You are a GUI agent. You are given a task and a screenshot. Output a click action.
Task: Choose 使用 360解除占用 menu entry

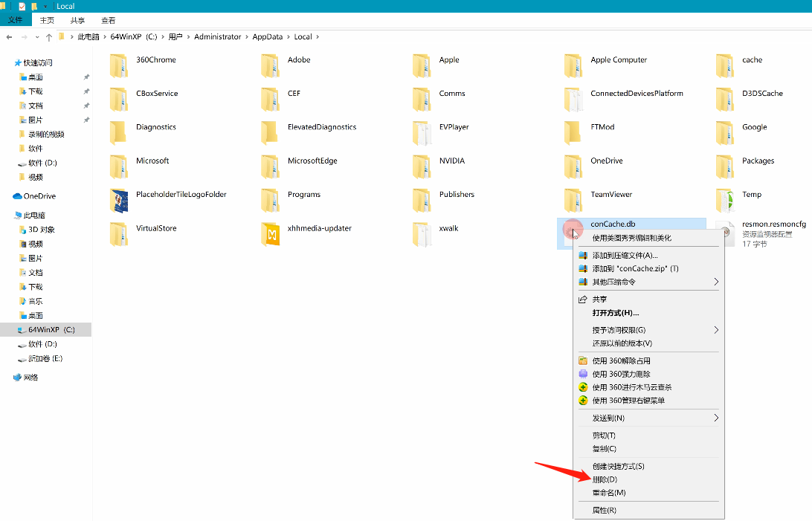coord(648,361)
